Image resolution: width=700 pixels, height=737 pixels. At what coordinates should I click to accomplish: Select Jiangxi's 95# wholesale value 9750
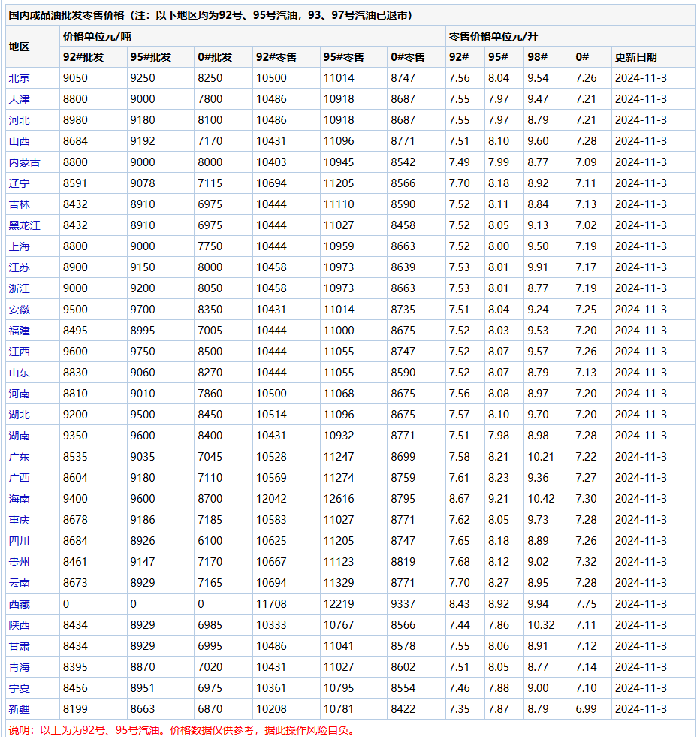(x=143, y=352)
